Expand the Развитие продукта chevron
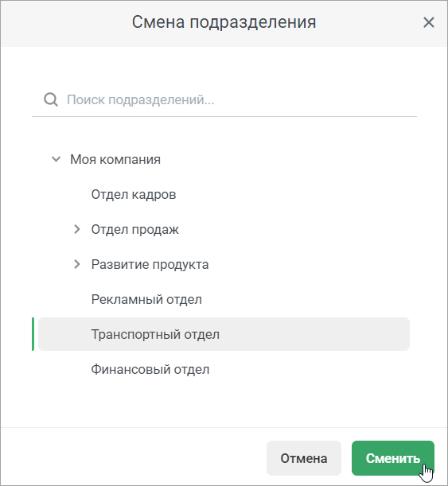The height and width of the screenshot is (486, 448). coord(77,264)
